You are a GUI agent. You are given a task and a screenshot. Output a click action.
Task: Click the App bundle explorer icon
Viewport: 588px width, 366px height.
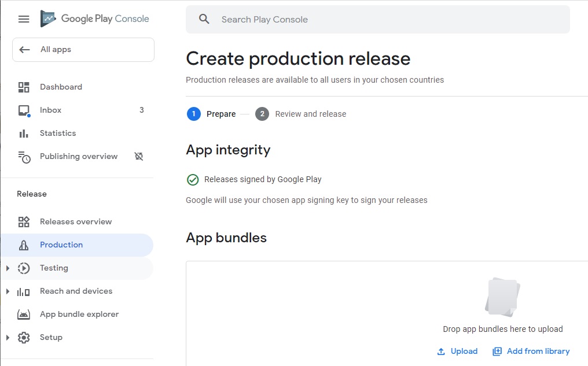click(24, 315)
